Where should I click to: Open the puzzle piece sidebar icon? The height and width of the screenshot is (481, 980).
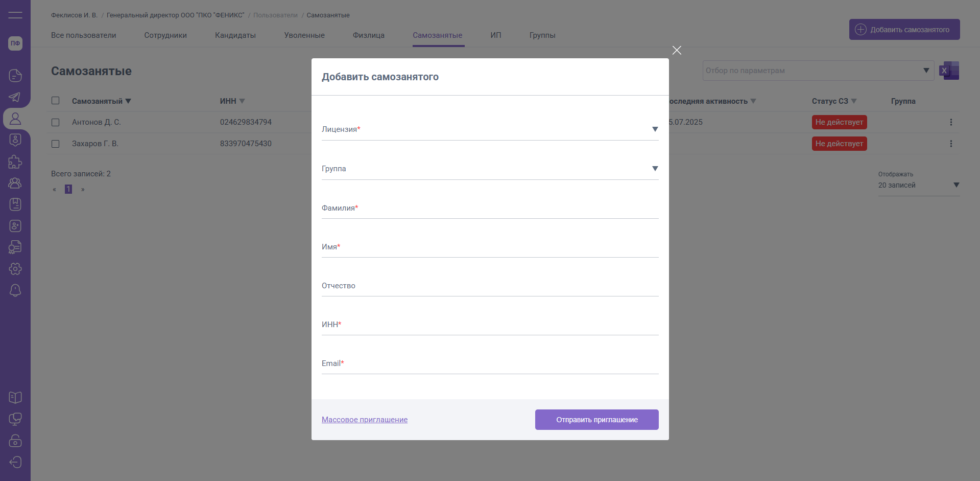pos(15,162)
